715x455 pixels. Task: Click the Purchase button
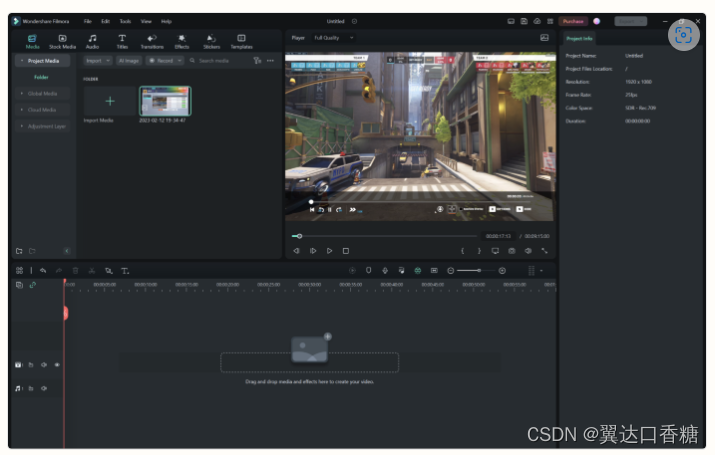(x=573, y=21)
